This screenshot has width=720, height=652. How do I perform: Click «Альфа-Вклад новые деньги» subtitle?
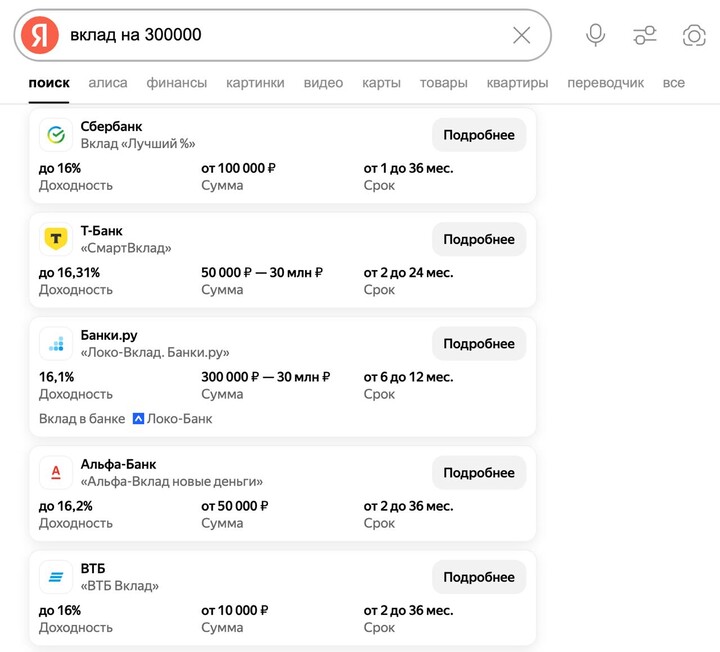(172, 481)
